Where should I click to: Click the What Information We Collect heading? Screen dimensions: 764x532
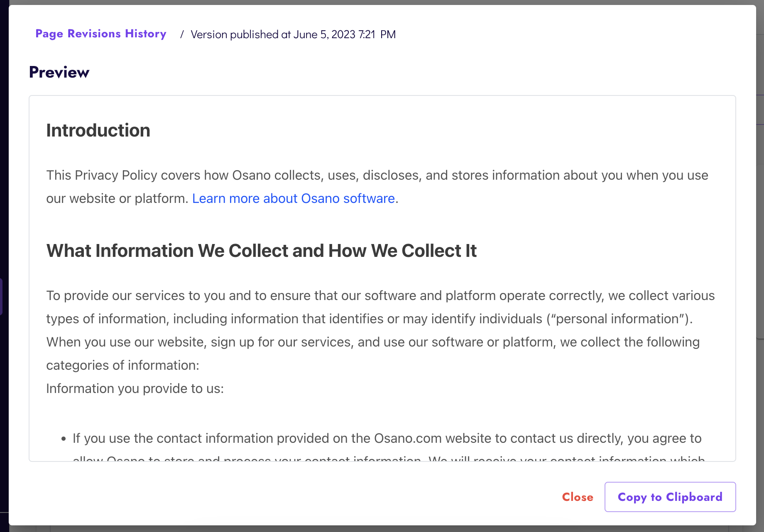click(261, 251)
